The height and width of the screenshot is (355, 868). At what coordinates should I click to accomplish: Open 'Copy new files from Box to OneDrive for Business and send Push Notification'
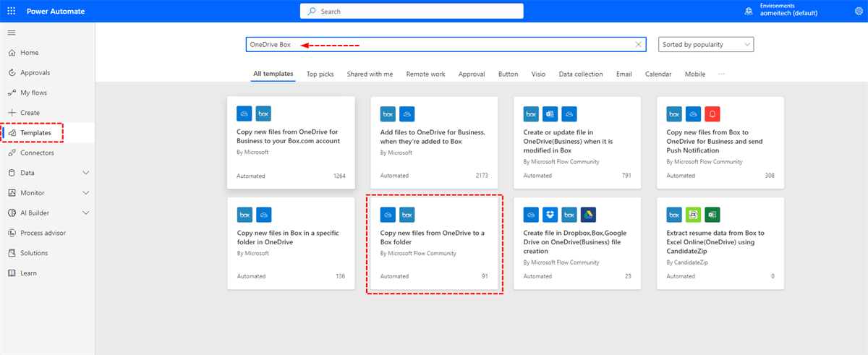pos(720,142)
